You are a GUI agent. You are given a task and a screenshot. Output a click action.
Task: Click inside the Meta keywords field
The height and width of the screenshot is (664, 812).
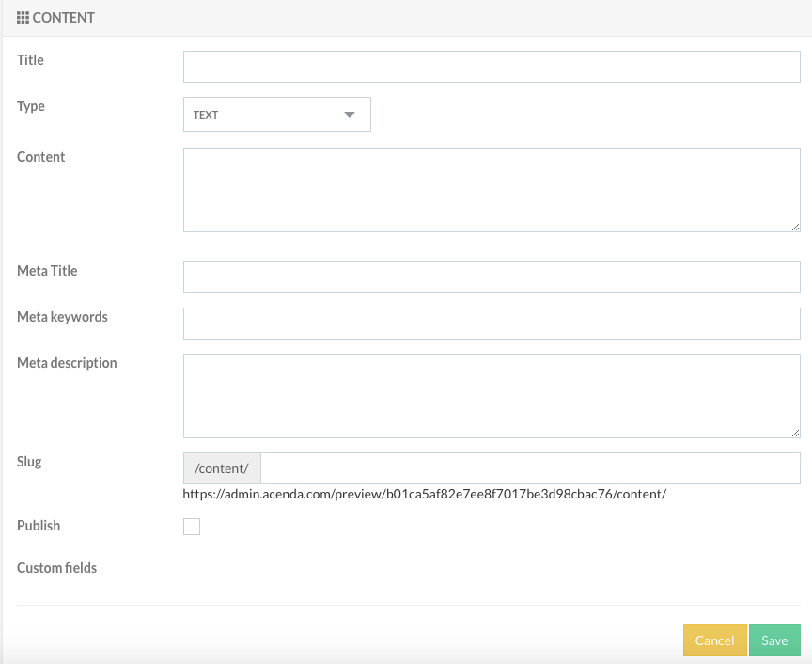tap(492, 324)
